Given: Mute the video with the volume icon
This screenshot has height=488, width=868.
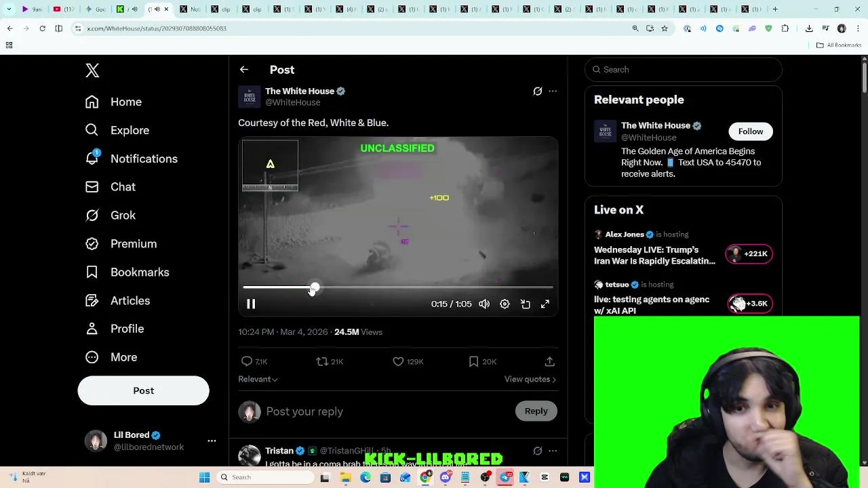Looking at the screenshot, I should tap(484, 304).
